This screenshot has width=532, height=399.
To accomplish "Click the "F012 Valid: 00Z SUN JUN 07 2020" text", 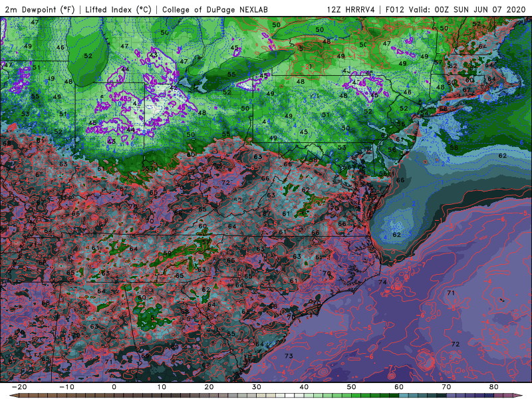I will [456, 9].
